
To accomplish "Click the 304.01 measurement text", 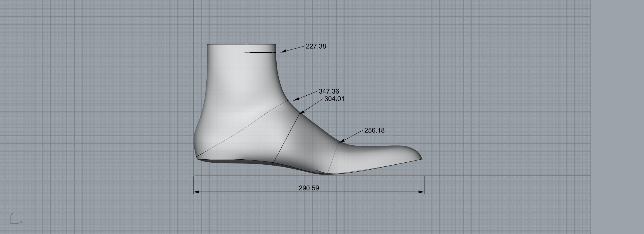I will pyautogui.click(x=334, y=99).
